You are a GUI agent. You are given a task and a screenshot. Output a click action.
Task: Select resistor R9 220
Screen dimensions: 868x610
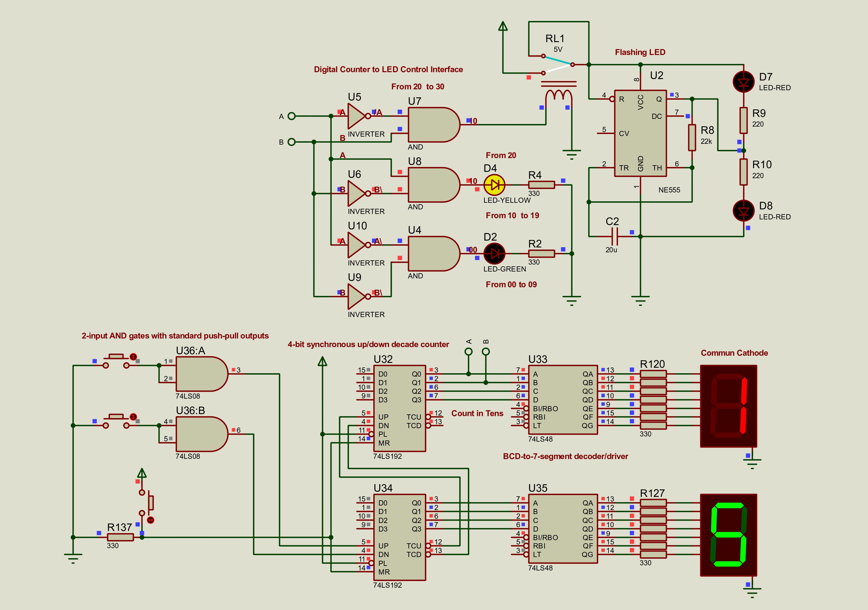click(744, 121)
